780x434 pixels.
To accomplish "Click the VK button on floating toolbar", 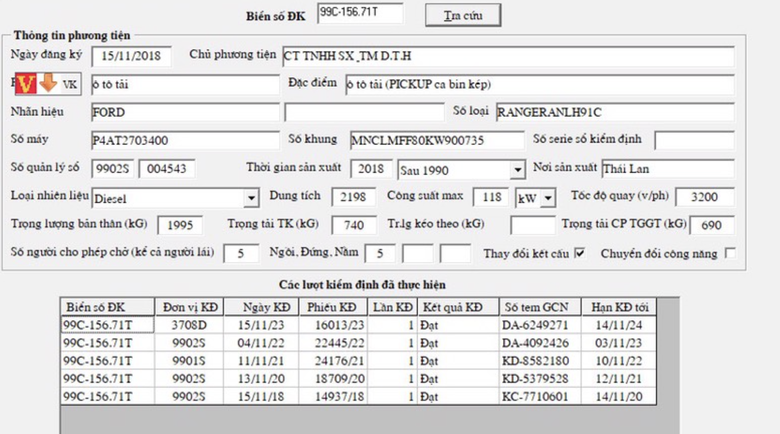I will (69, 84).
